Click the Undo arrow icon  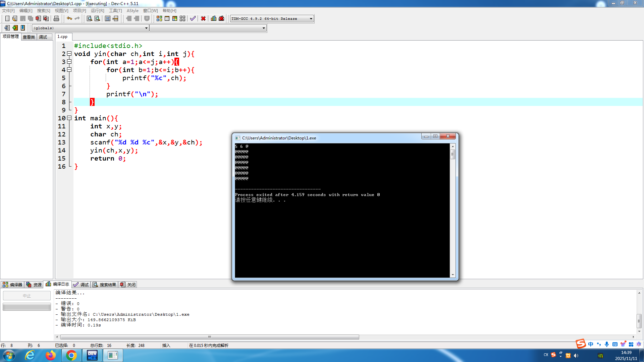pos(69,18)
